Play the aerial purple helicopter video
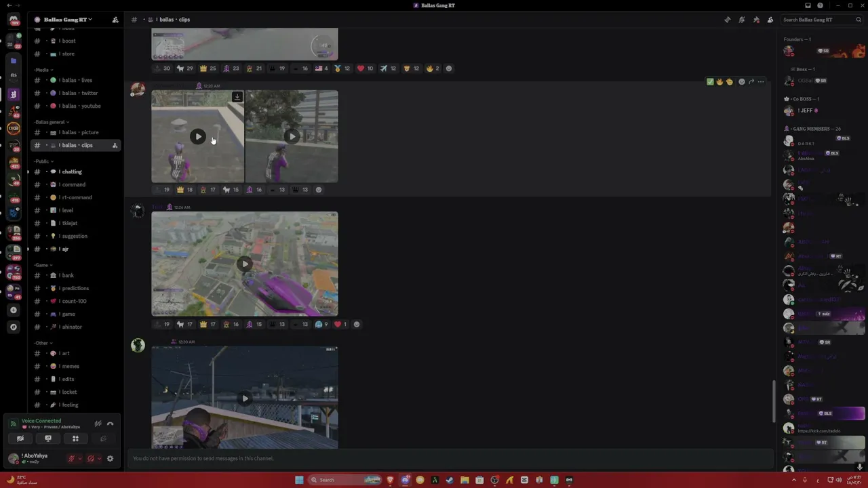The height and width of the screenshot is (488, 868). click(245, 264)
